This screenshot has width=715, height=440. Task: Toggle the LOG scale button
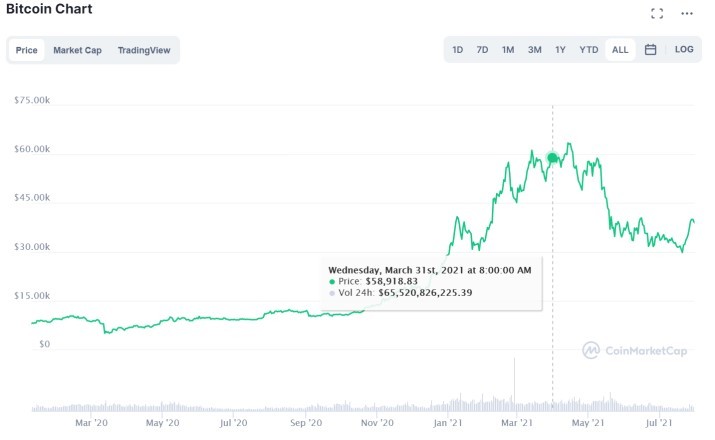click(x=684, y=50)
